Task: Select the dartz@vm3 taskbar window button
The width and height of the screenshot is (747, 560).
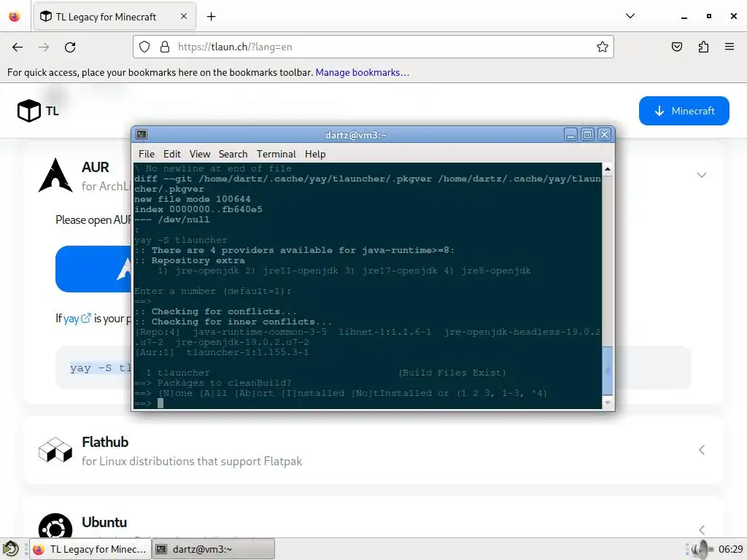Action: (214, 549)
